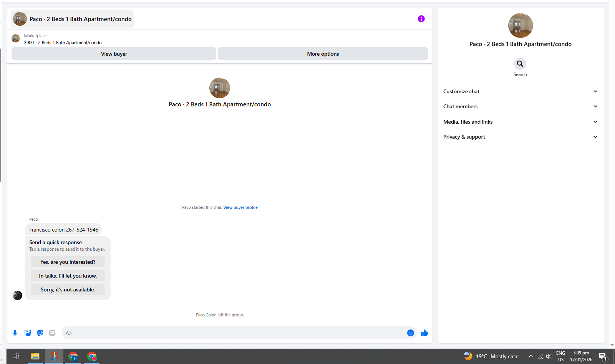Click the View buyer button
Viewport: 615px width, 364px height.
[x=114, y=54]
